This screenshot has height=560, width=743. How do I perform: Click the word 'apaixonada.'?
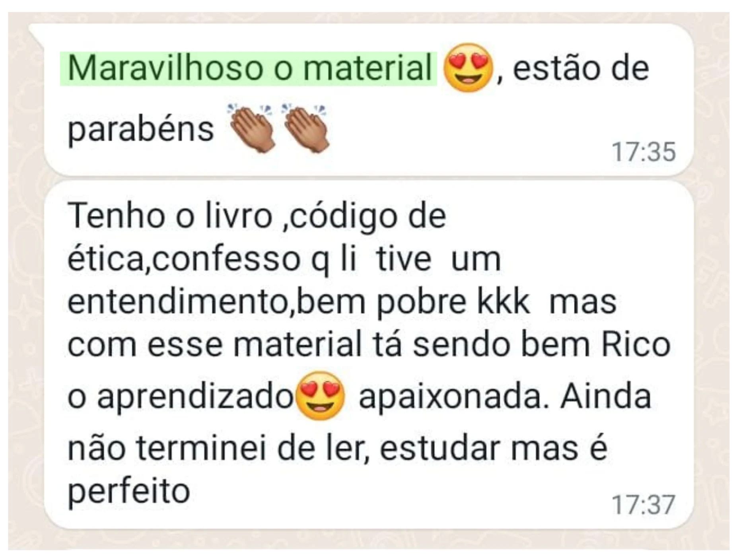click(x=454, y=397)
